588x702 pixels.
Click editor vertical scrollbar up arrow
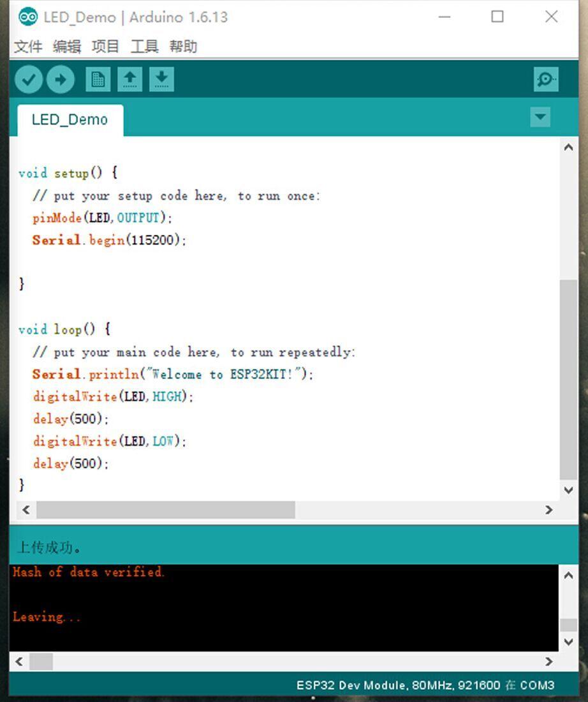[568, 147]
